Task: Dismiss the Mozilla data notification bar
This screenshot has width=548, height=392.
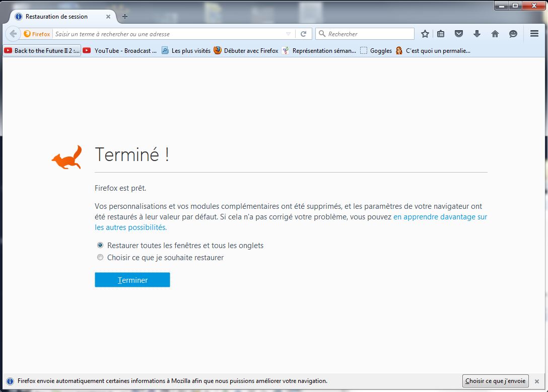Action: (537, 381)
